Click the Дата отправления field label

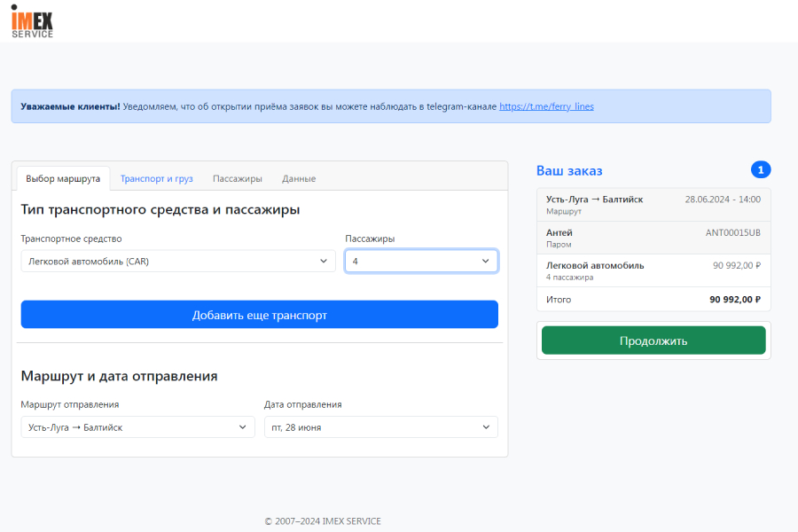tap(302, 404)
